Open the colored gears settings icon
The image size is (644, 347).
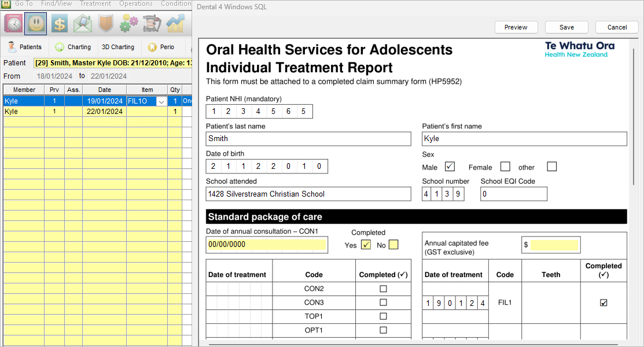pos(129,24)
